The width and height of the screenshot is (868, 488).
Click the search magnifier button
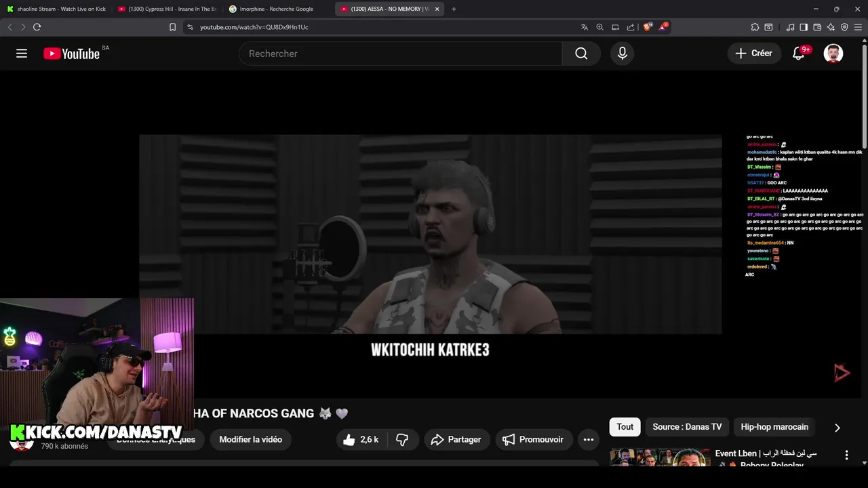(581, 54)
